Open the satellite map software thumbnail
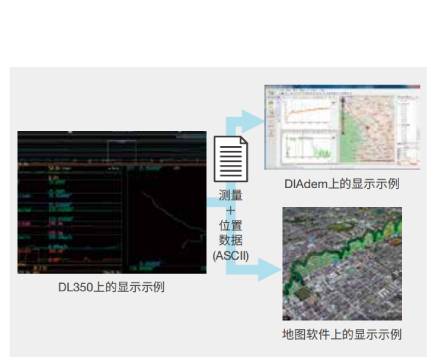Screen dimensions: 436x362 click(342, 264)
